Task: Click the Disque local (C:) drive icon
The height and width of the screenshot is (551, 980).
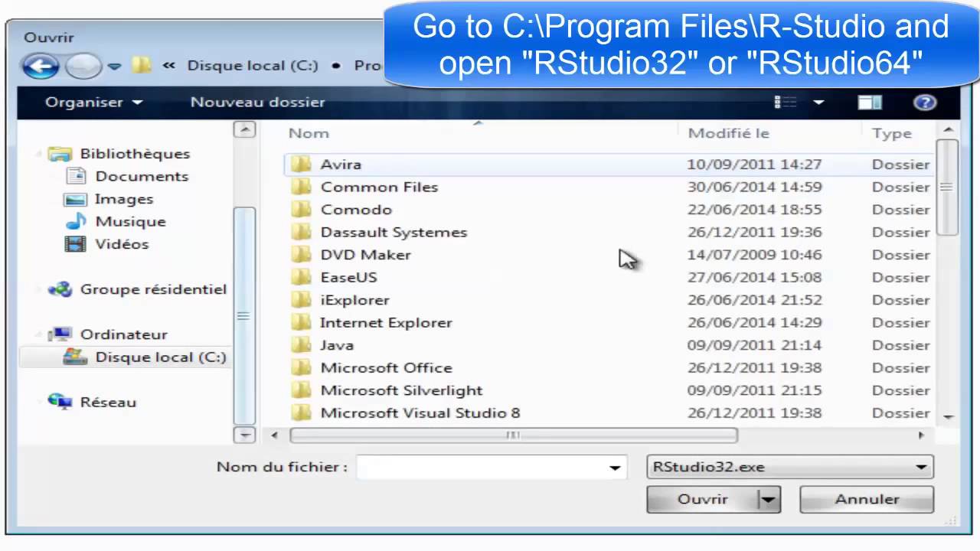Action: tap(75, 357)
